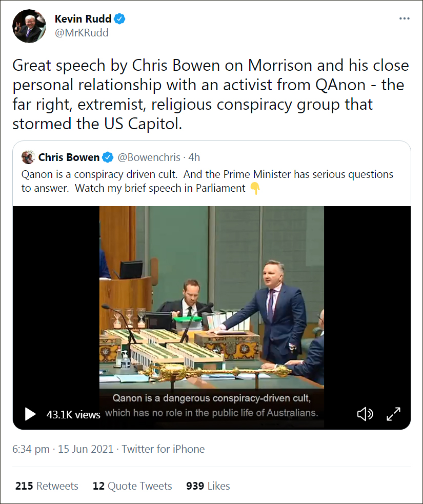Click the Twitter for iPhone source link
Viewport: 423px width, 504px height.
(x=163, y=449)
